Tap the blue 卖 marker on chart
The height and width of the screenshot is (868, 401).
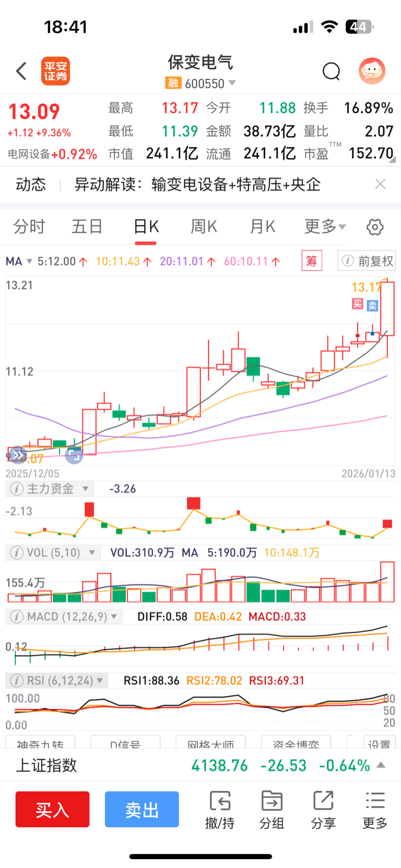point(372,305)
